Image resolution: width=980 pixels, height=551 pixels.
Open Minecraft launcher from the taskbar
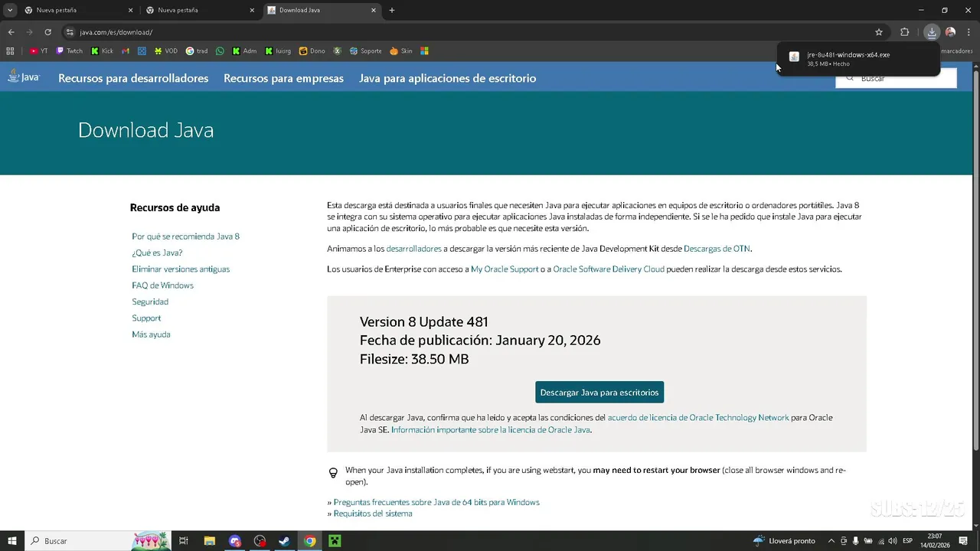coord(334,541)
